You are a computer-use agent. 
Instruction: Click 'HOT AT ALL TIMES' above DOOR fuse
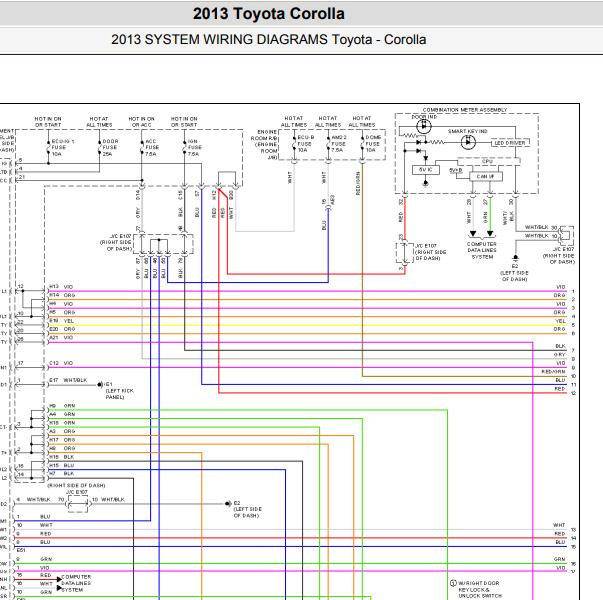click(99, 122)
